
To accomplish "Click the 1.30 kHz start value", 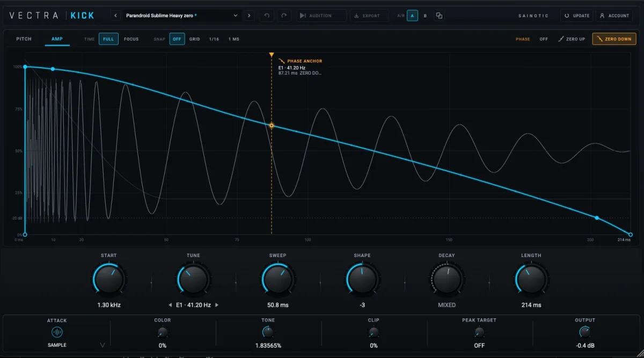I will (x=109, y=305).
